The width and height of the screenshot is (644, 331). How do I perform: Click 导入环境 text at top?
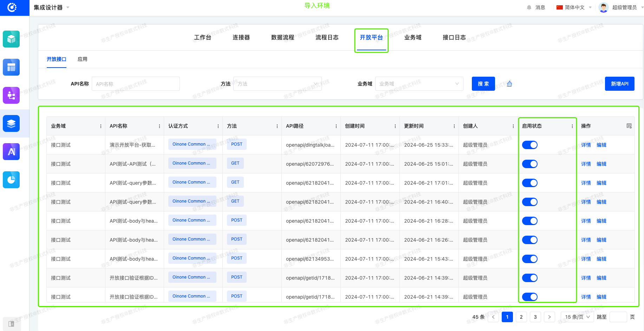317,6
